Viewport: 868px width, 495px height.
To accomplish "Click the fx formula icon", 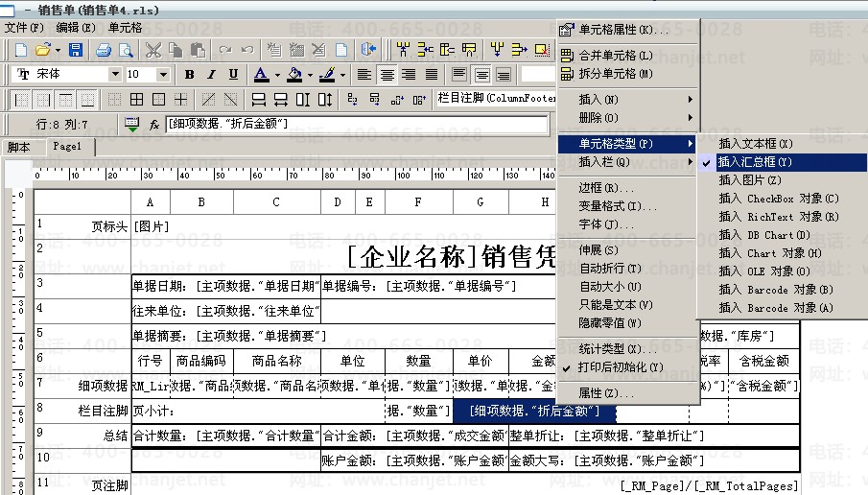I will point(154,124).
